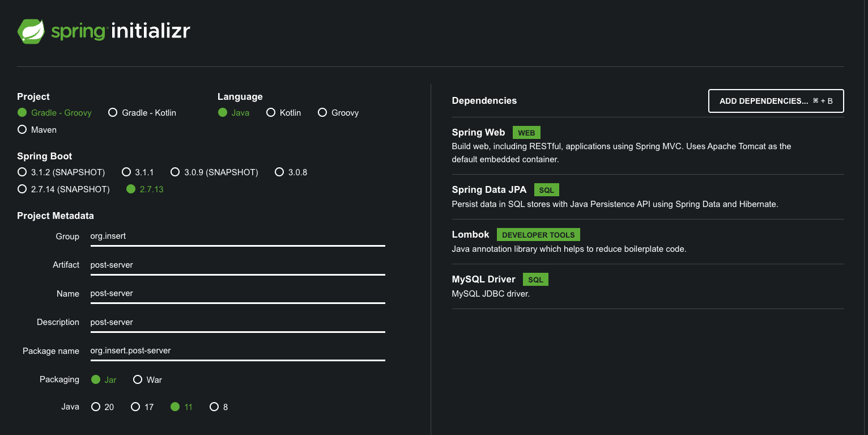Viewport: 868px width, 435px height.
Task: Focus the Name input field
Action: 238,294
